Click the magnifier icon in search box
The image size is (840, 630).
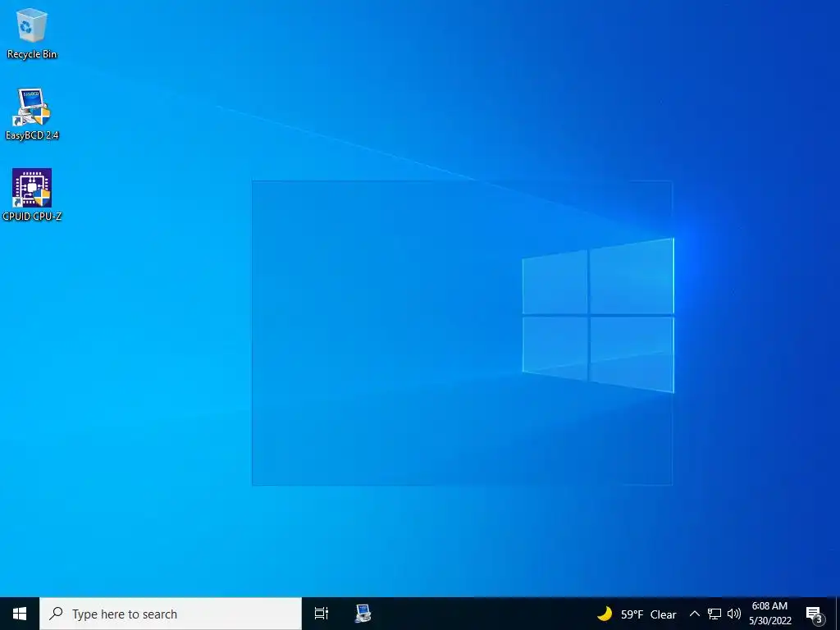[x=56, y=614]
